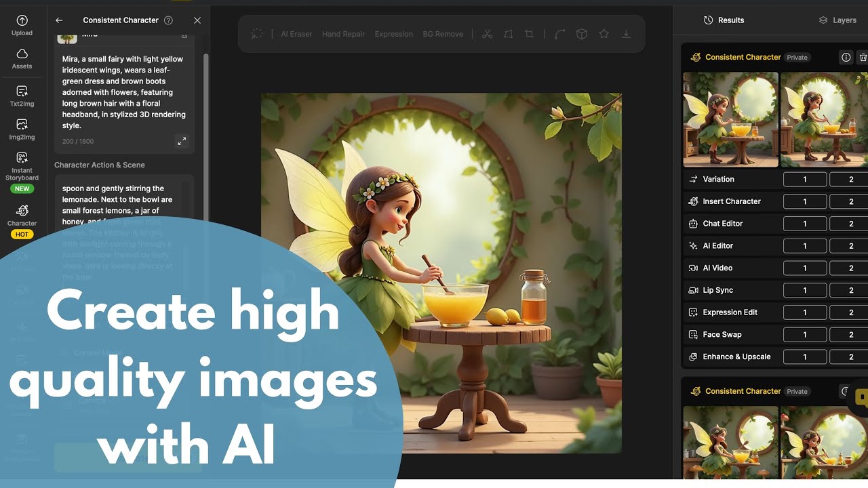Switch to the Layers tab
This screenshot has width=868, height=488.
click(x=837, y=20)
